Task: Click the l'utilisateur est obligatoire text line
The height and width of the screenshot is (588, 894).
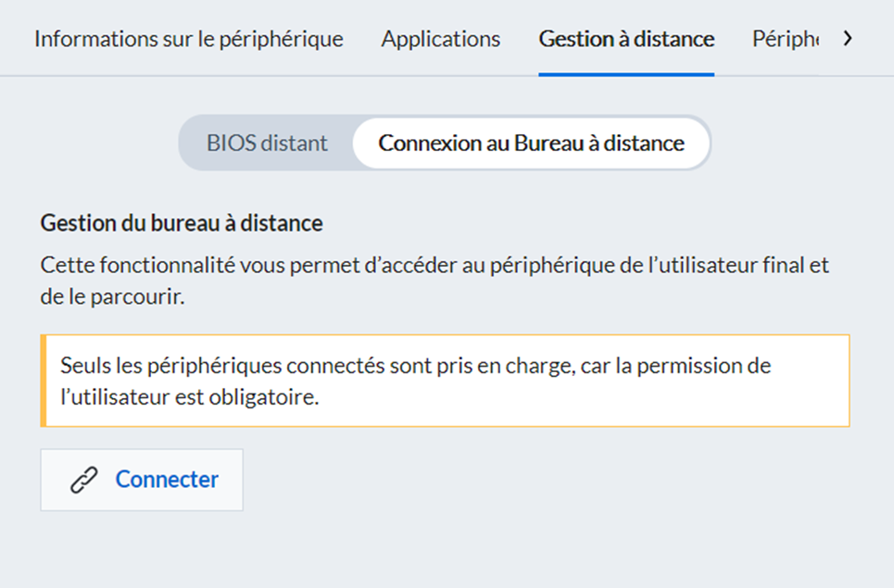Action: click(x=190, y=396)
